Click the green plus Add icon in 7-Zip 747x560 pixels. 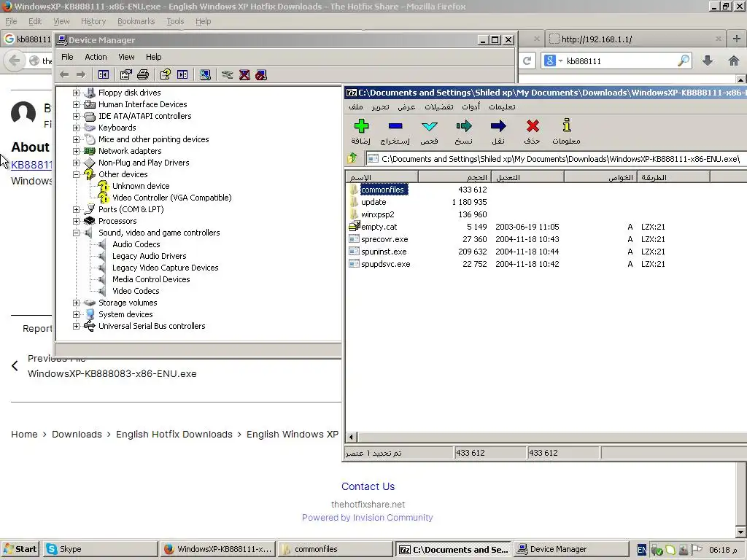[x=361, y=126]
